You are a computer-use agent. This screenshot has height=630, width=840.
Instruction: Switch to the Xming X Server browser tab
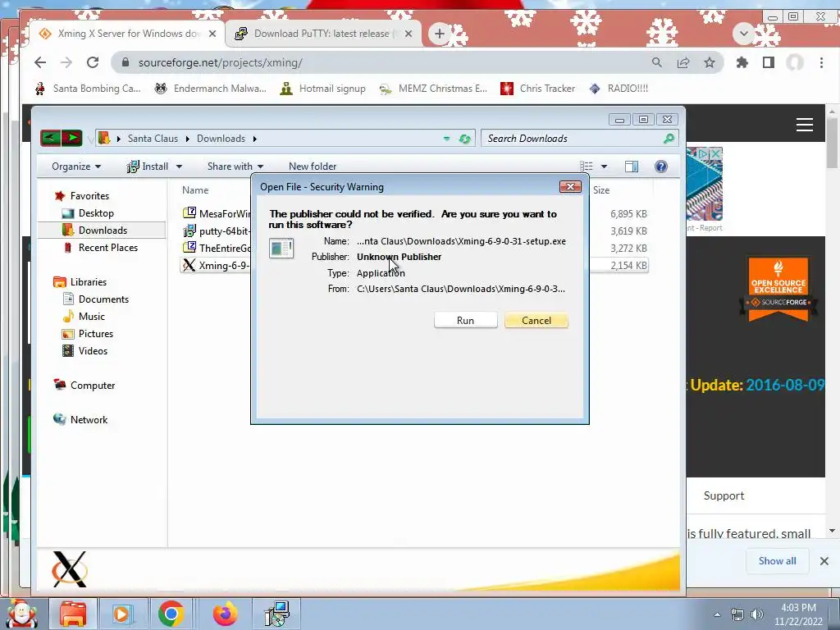click(x=127, y=33)
